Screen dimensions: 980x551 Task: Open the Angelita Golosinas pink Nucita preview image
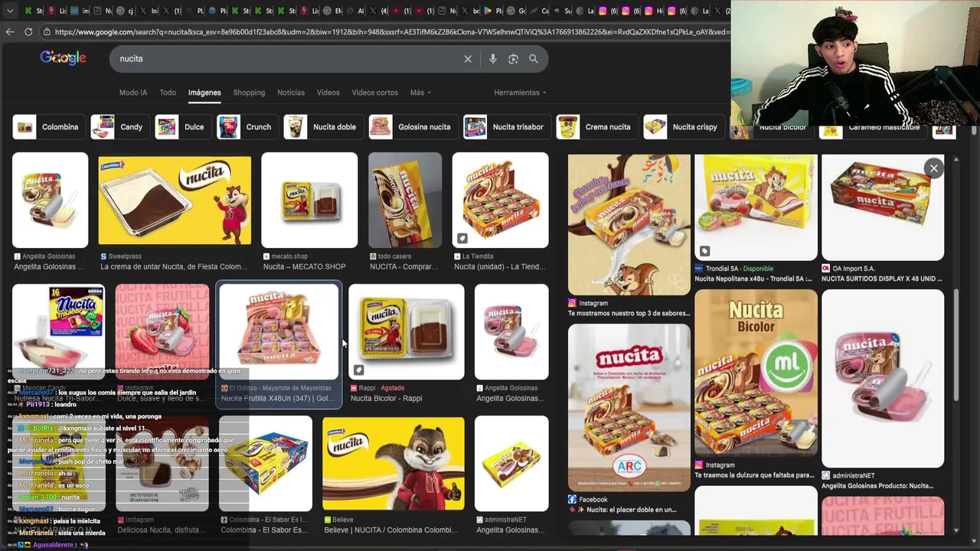[883, 378]
